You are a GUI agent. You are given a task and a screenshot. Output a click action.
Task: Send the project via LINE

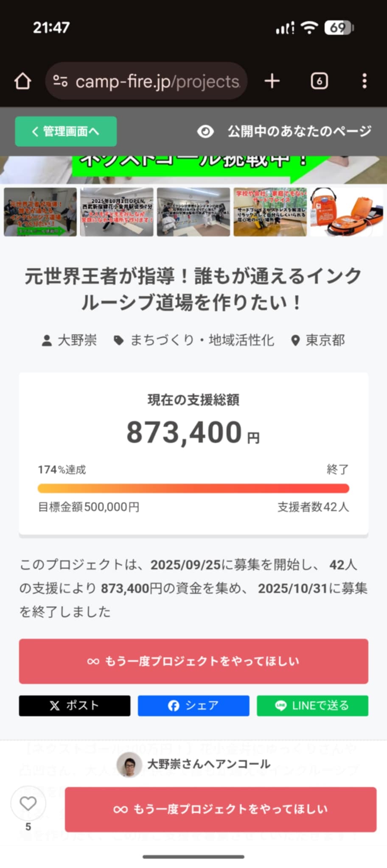312,706
